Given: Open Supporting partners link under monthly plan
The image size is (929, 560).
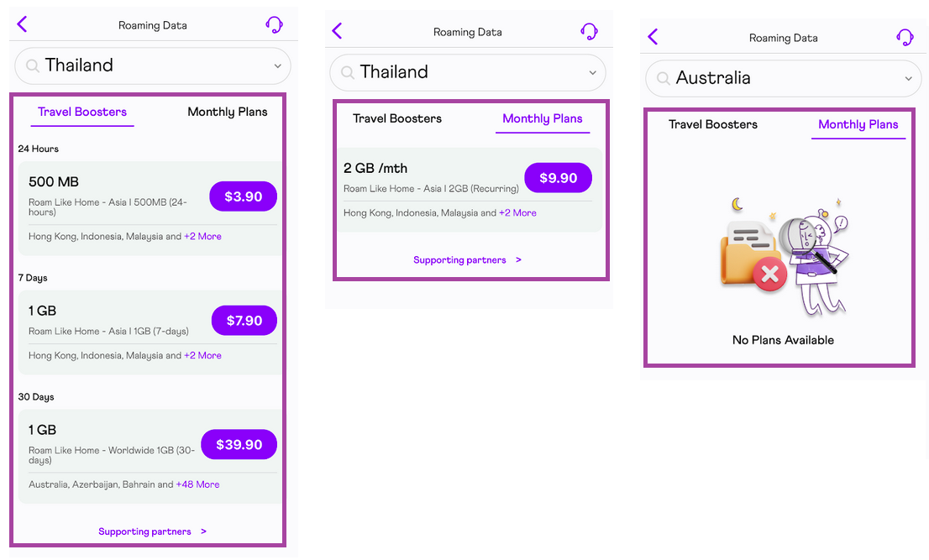Looking at the screenshot, I should click(467, 260).
